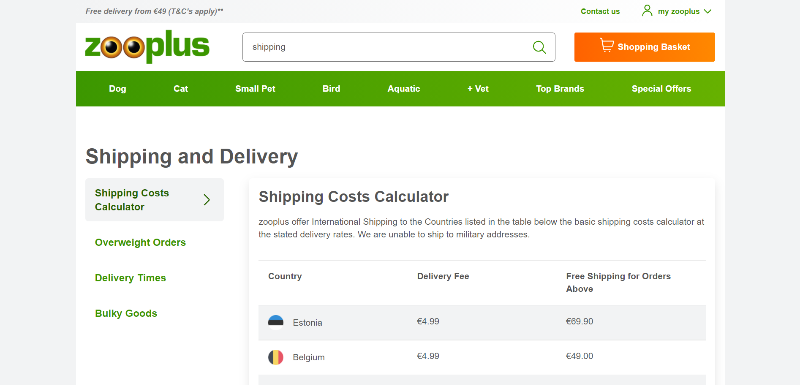The image size is (800, 385).
Task: Open the Aquatic category
Action: click(x=404, y=89)
